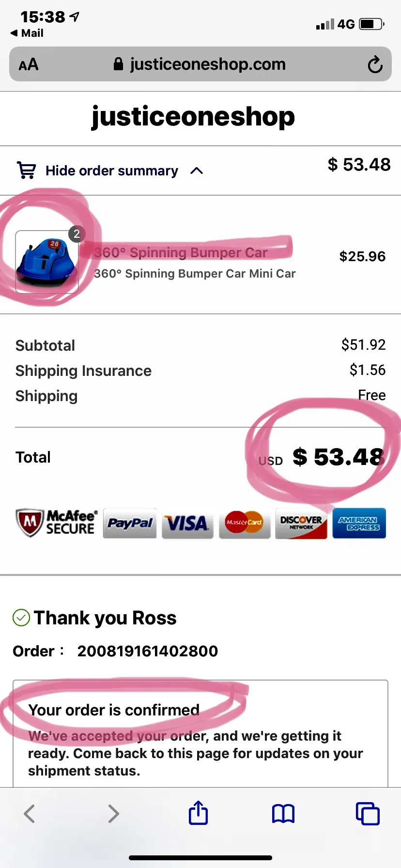Collapse with Hide order summary chevron
This screenshot has height=868, width=401.
[197, 170]
